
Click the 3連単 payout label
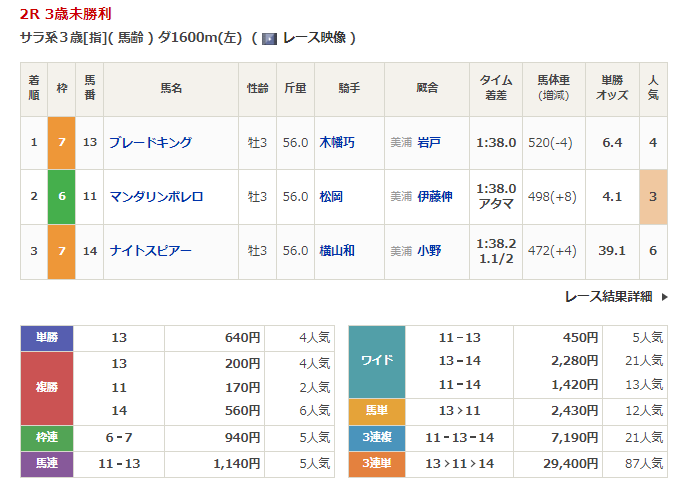[377, 464]
